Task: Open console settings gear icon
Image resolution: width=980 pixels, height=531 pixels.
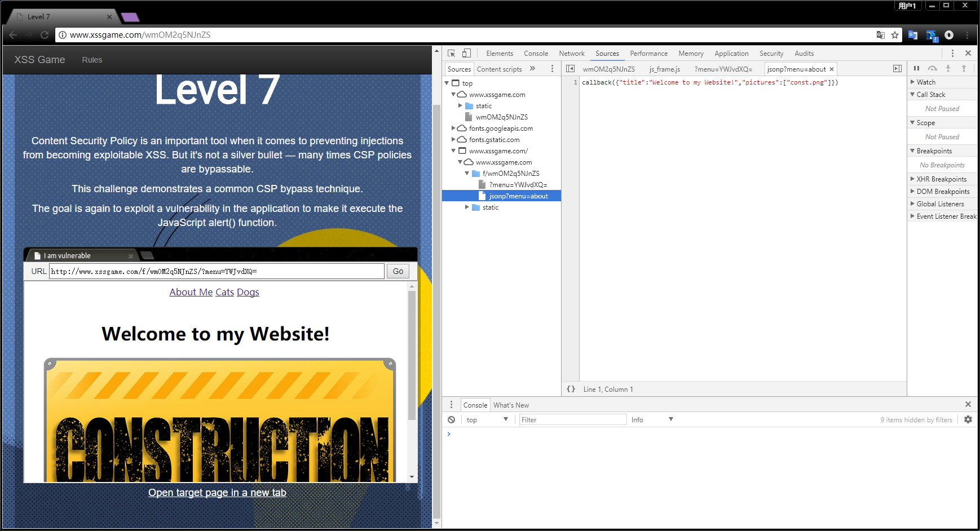Action: pos(968,420)
